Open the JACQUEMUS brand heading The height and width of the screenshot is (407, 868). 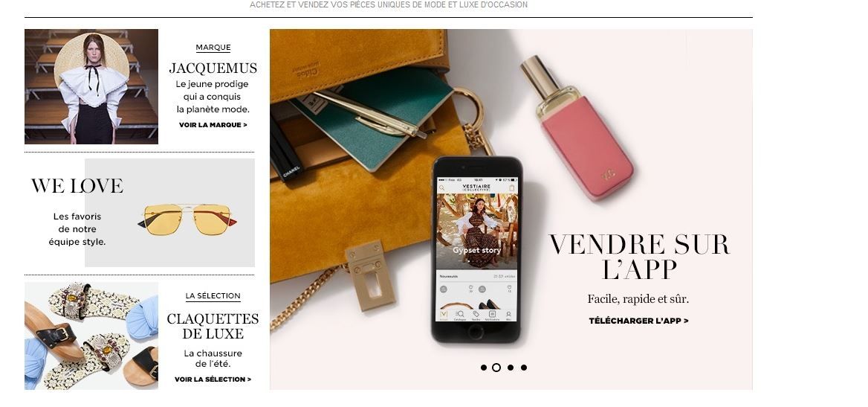click(213, 68)
